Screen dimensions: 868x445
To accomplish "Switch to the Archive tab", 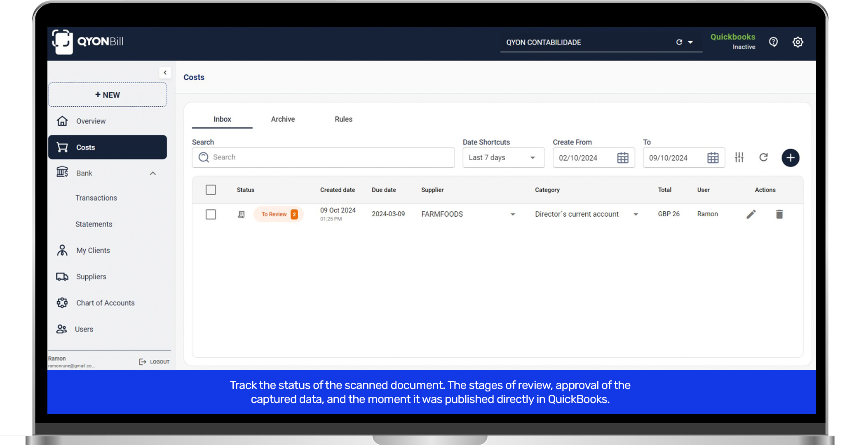I will 283,119.
